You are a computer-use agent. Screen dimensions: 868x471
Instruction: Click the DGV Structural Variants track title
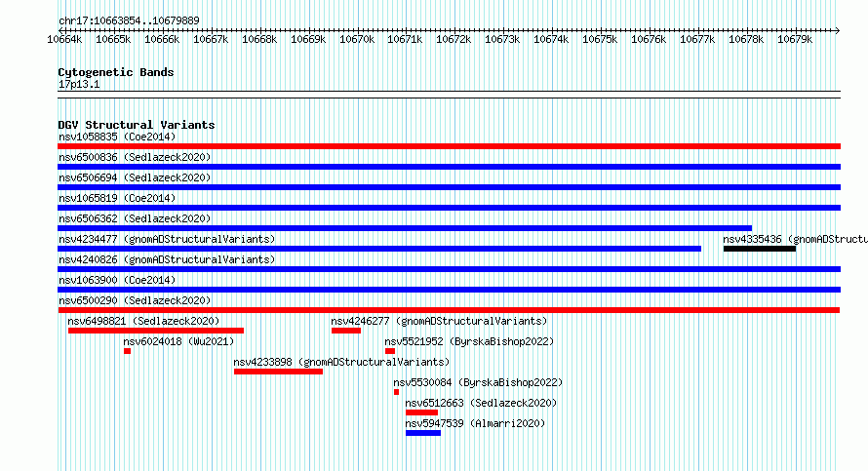click(x=137, y=125)
